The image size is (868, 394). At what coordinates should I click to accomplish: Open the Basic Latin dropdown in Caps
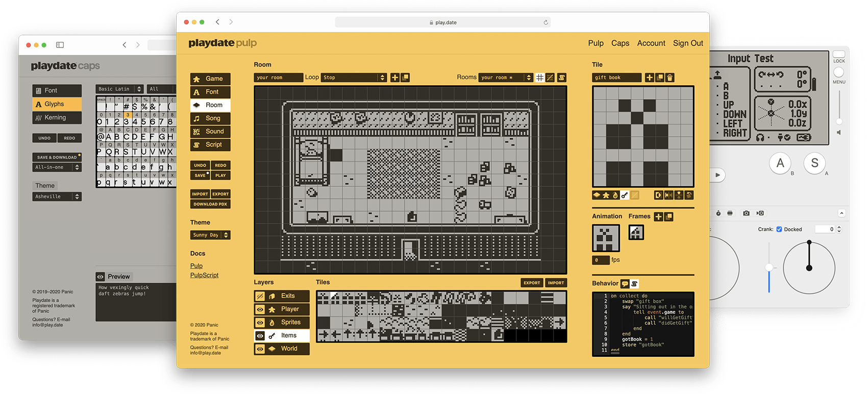point(119,89)
